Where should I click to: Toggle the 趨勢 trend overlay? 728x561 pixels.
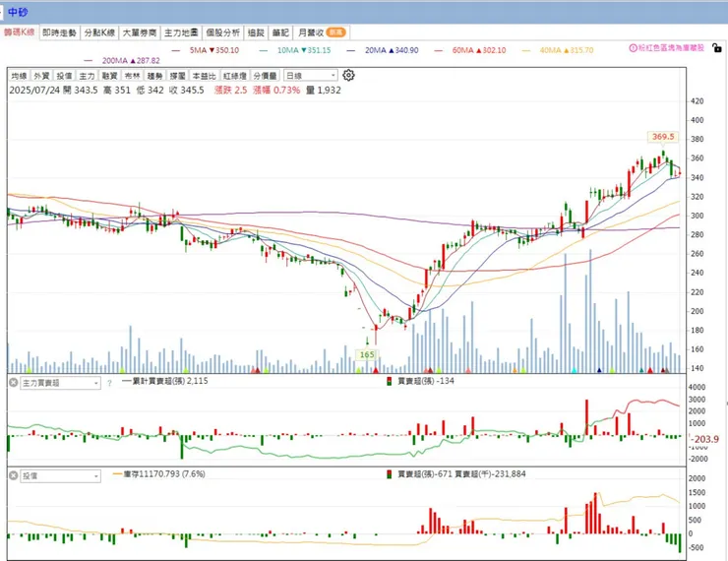(155, 76)
